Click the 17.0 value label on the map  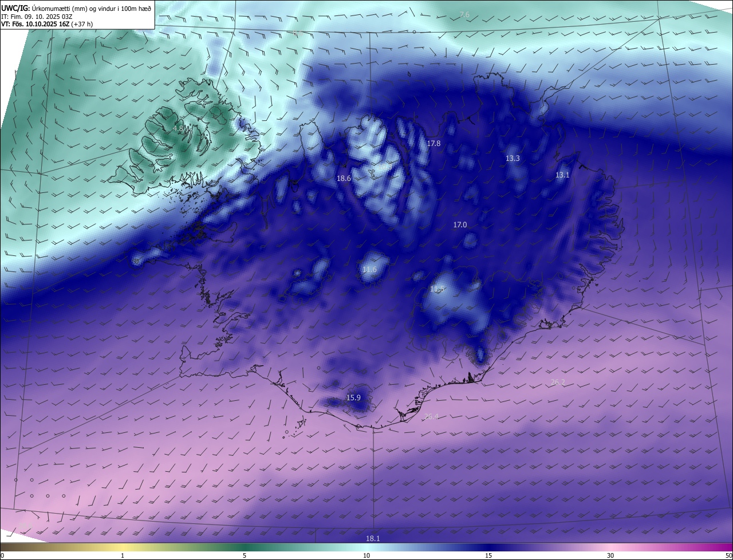click(460, 225)
